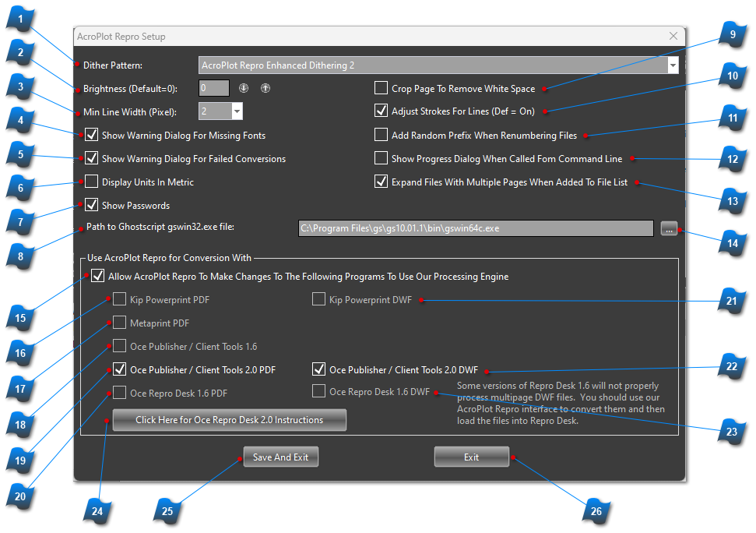Enable Crop Page To Remove White Space

pos(381,88)
